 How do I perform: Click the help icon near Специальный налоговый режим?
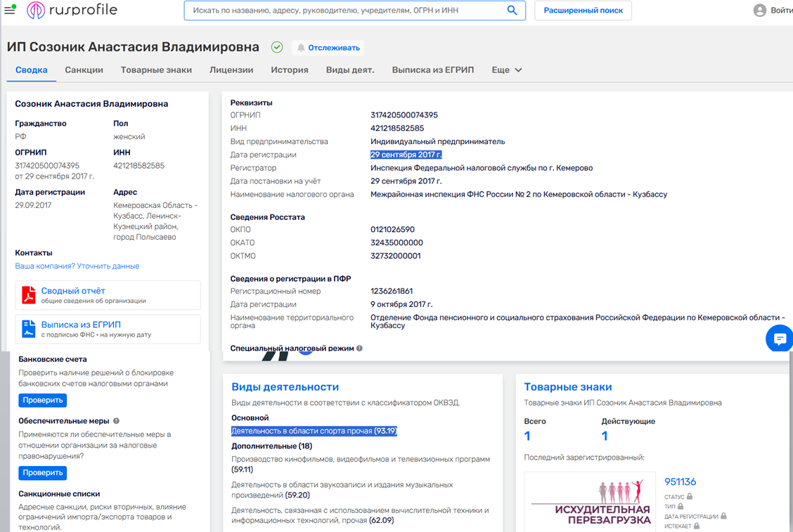[359, 349]
